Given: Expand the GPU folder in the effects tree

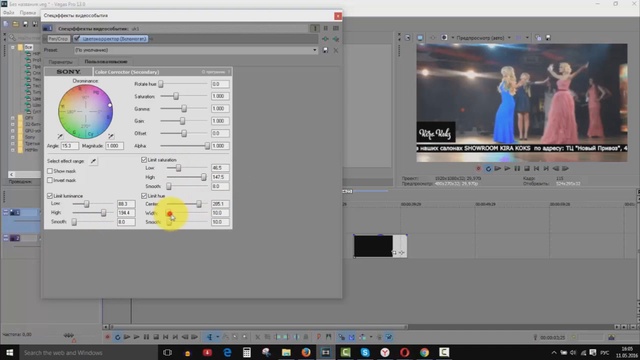Looking at the screenshot, I should point(13,131).
